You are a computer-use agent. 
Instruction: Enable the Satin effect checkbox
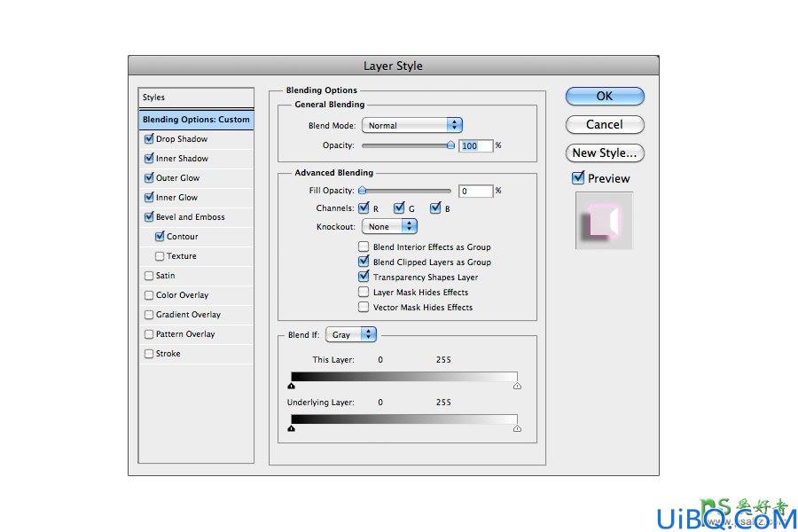coord(149,276)
